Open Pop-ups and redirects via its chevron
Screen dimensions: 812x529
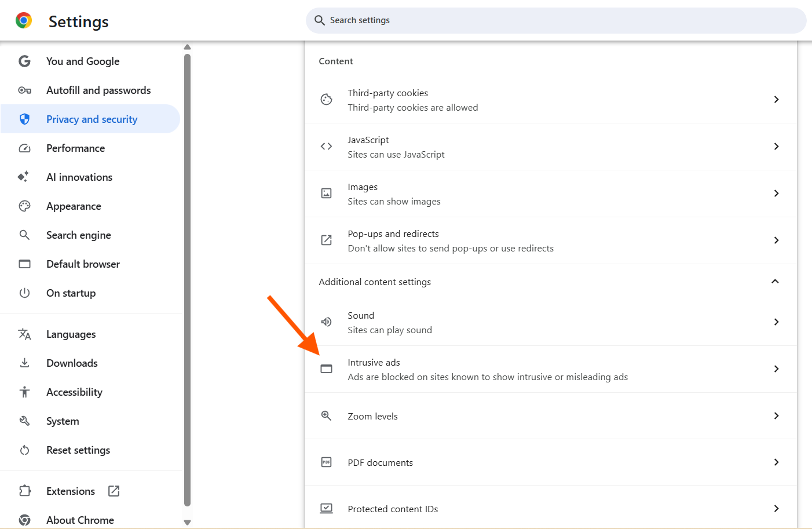[x=777, y=240]
